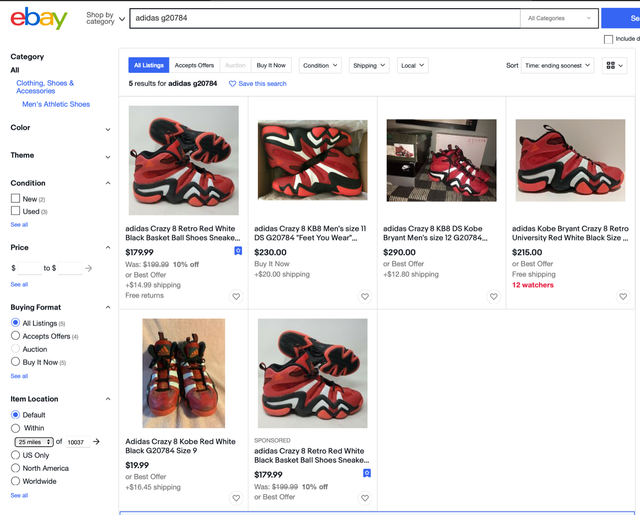Image resolution: width=640 pixels, height=515 pixels.
Task: Check the Used condition checkbox
Action: [16, 211]
